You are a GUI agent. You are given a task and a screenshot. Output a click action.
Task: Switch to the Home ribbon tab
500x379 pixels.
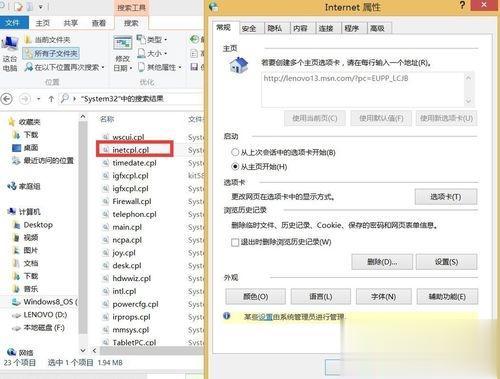pyautogui.click(x=42, y=23)
